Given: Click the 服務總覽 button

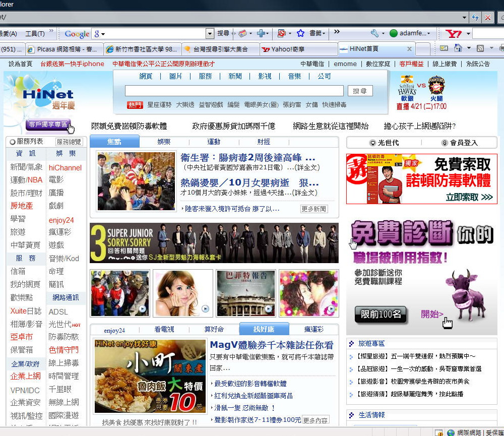Looking at the screenshot, I should point(69,142).
